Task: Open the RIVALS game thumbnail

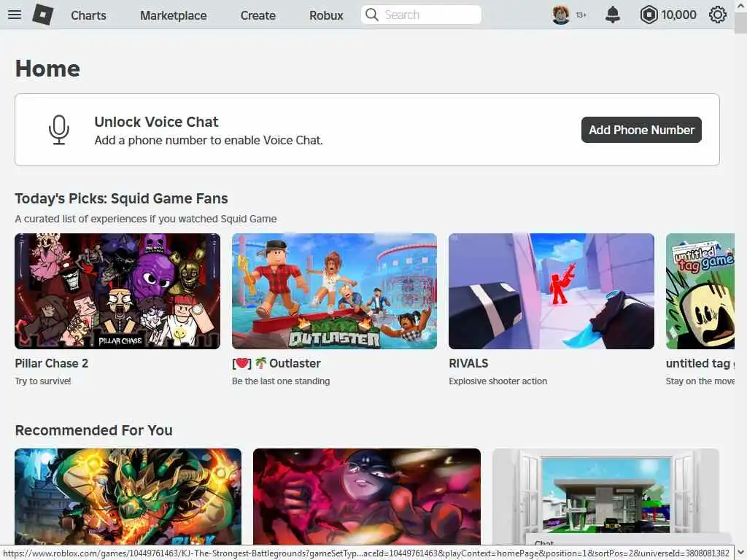Action: coord(551,291)
